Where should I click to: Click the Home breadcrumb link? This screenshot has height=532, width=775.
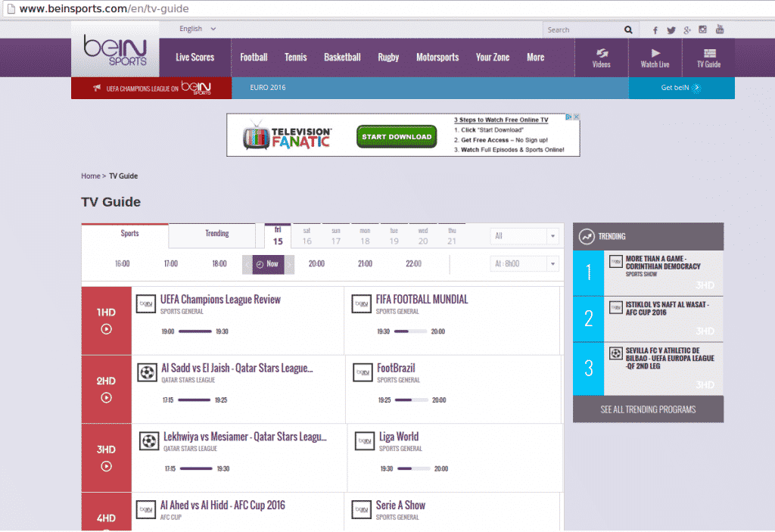[x=91, y=176]
